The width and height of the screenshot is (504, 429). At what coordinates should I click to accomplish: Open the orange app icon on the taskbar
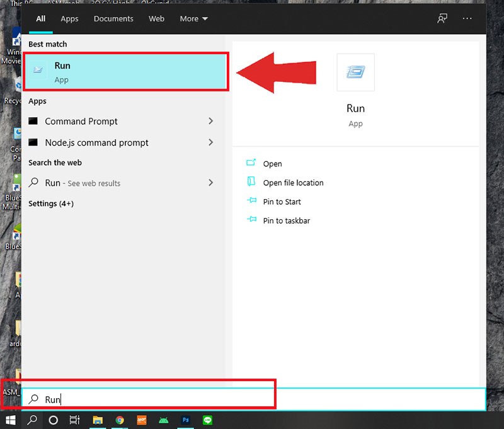tap(142, 420)
